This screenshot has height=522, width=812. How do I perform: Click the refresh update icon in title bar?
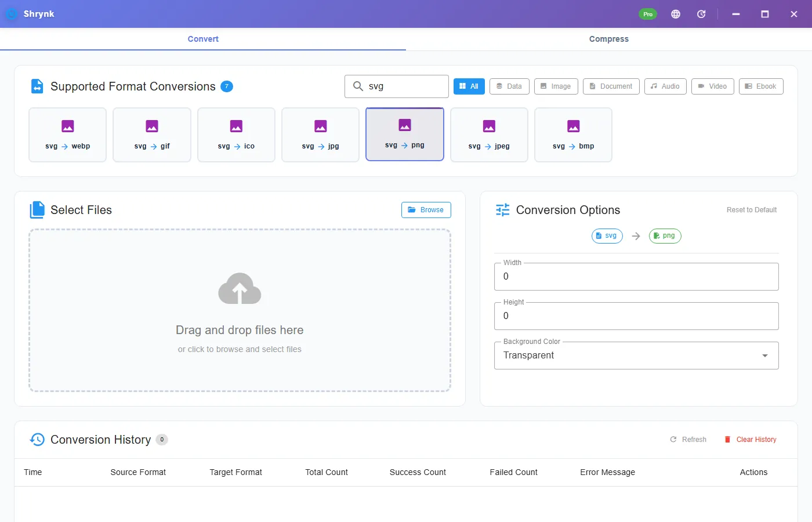701,14
